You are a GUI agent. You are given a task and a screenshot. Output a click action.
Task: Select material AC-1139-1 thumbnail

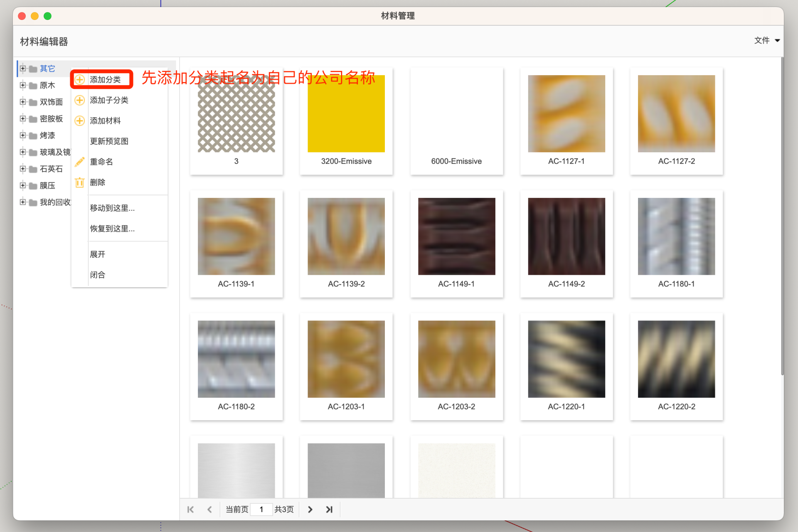[236, 236]
